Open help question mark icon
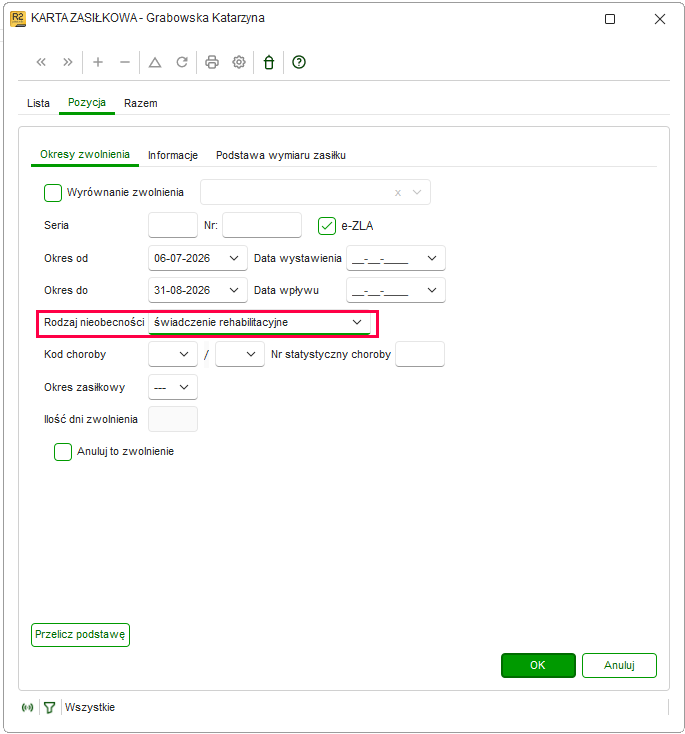 click(x=299, y=62)
